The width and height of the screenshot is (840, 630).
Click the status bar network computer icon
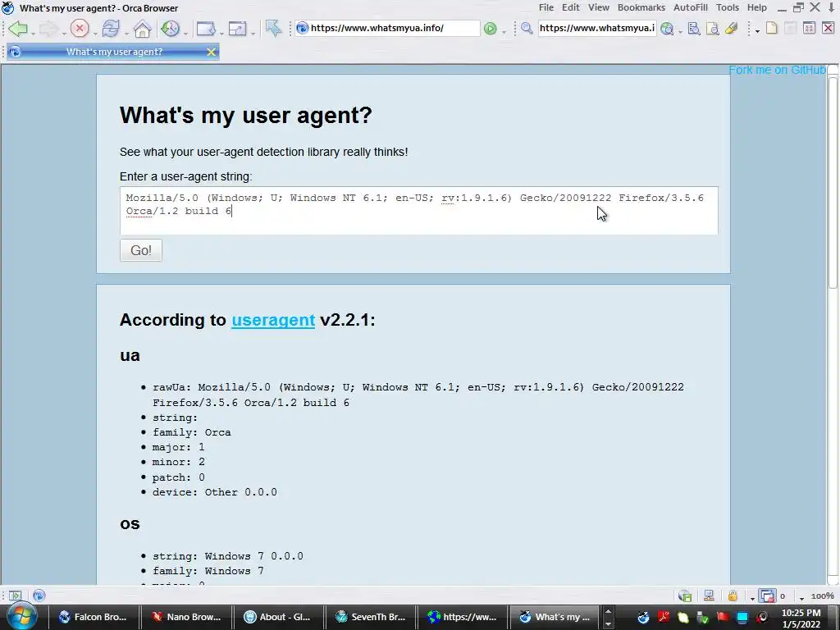[709, 596]
